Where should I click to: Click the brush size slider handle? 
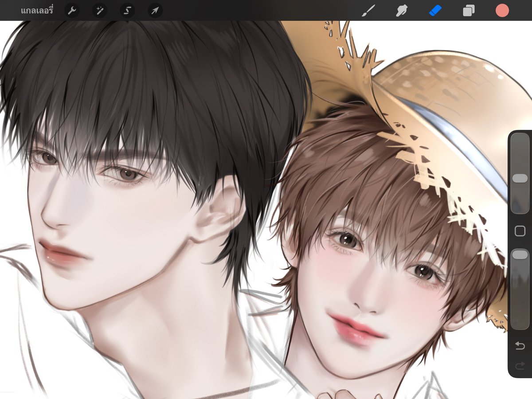pyautogui.click(x=520, y=178)
